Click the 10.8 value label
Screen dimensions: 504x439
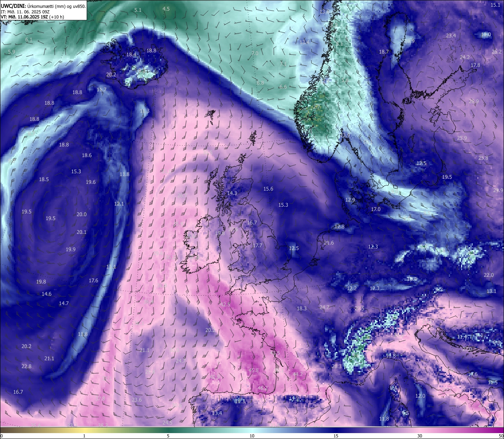(391, 356)
